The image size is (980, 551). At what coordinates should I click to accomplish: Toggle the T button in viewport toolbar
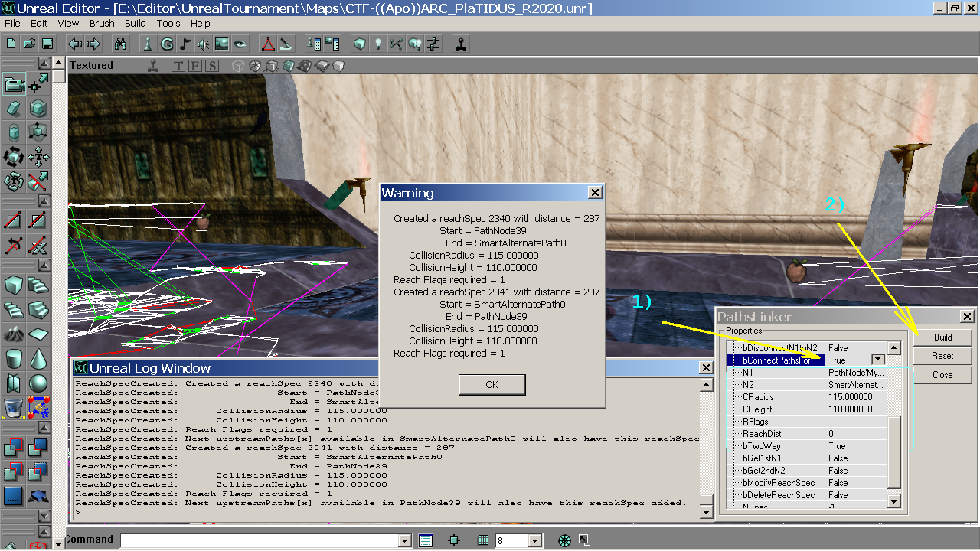178,66
